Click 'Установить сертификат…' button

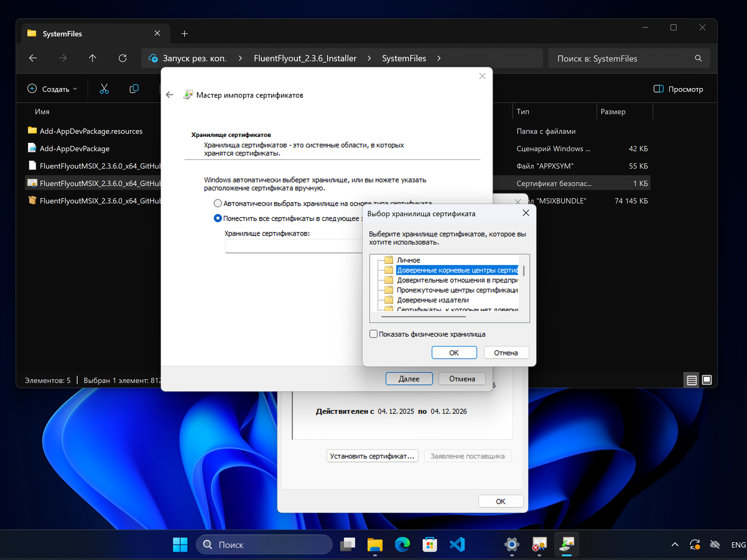372,456
